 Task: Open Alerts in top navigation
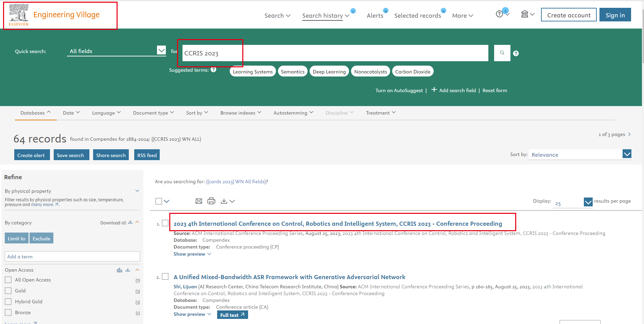(375, 16)
